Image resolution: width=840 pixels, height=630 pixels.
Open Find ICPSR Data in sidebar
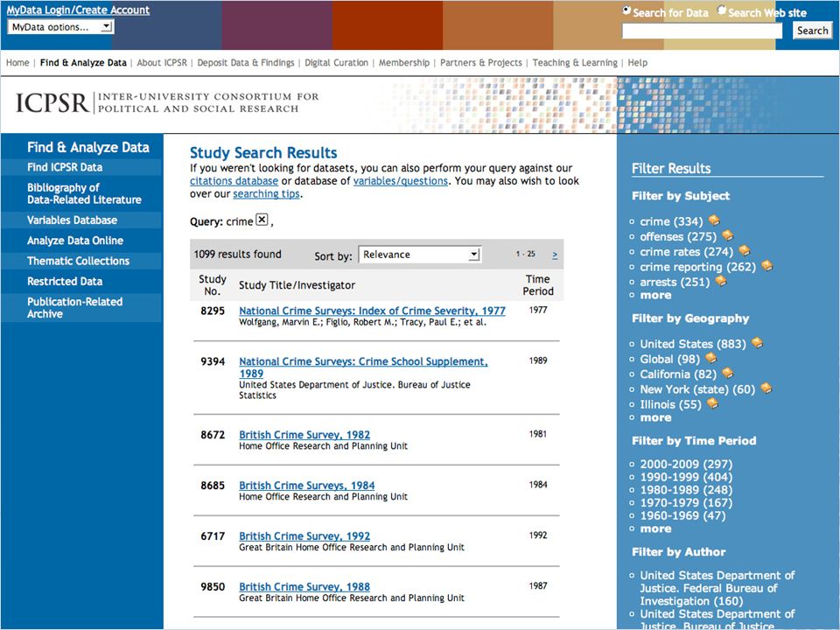[65, 167]
